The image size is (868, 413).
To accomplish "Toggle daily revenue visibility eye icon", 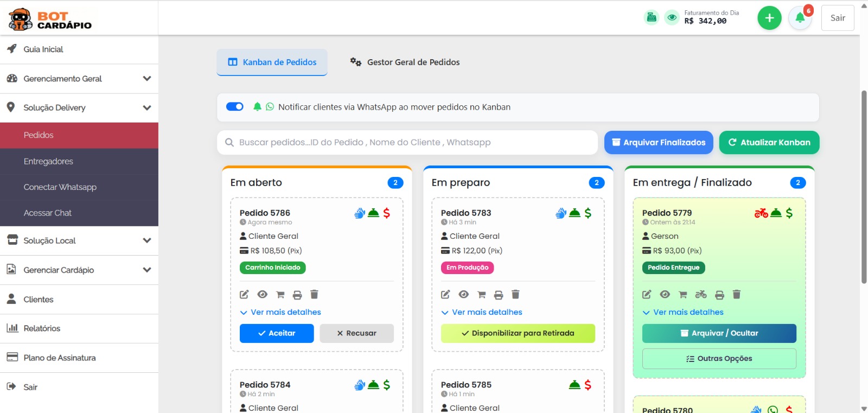I will coord(672,17).
